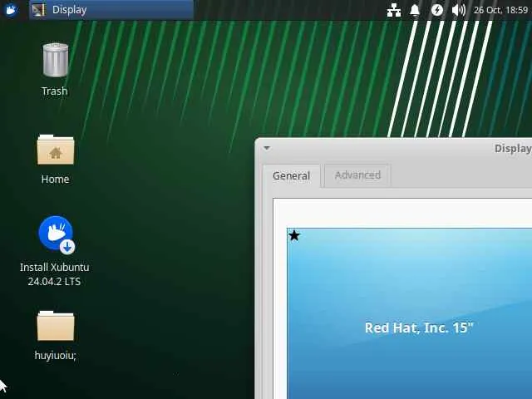Select the Home folder desktop icon
This screenshot has height=399, width=532.
(x=56, y=160)
